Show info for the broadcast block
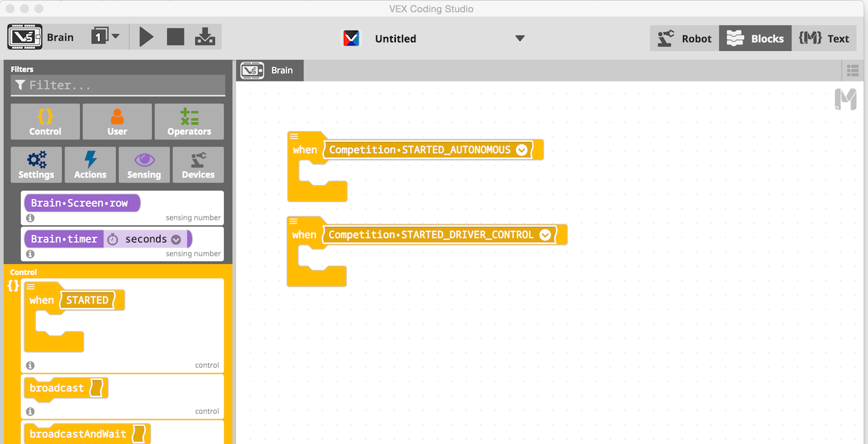868x444 pixels. (x=30, y=412)
